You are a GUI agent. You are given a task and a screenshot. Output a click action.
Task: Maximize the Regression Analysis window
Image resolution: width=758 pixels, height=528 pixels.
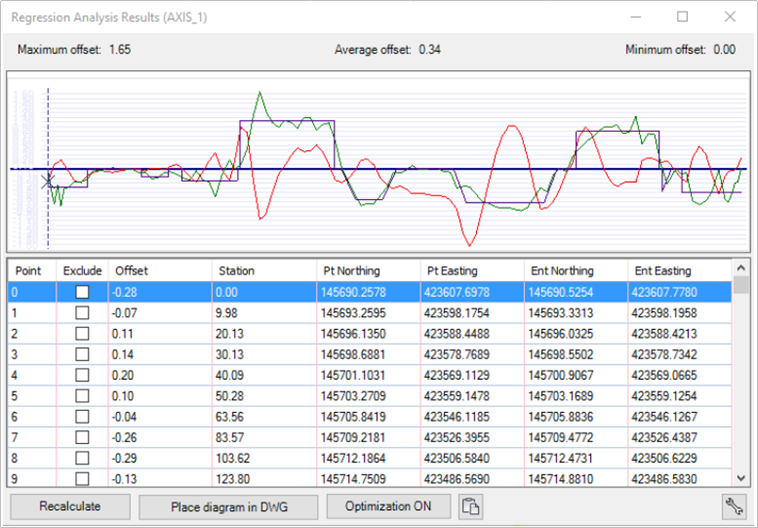pos(683,17)
